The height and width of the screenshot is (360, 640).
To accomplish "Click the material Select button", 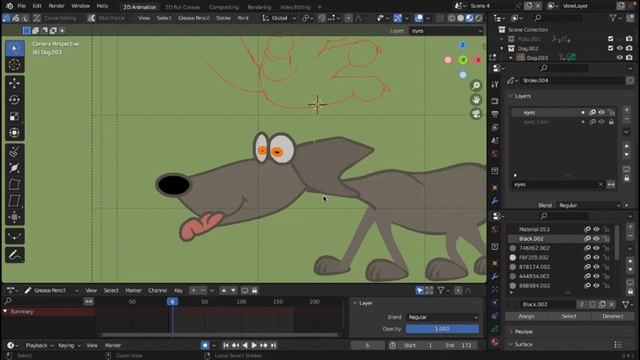I will pyautogui.click(x=569, y=316).
